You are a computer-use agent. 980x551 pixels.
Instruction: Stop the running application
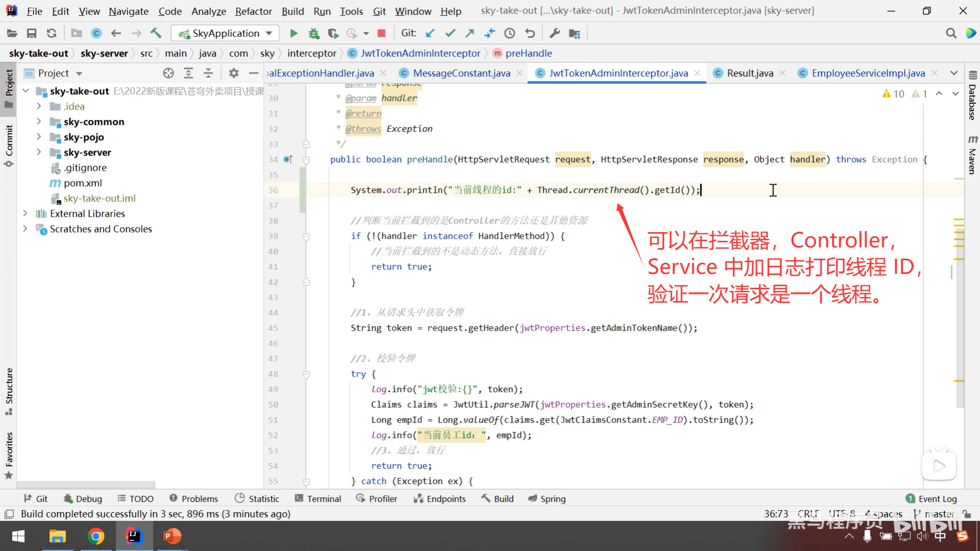[381, 34]
